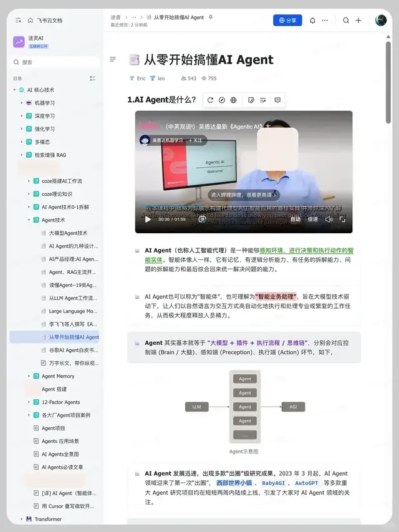The image size is (399, 532).
Task: Add a comment via the heading toolbar icon
Action: coord(277,100)
